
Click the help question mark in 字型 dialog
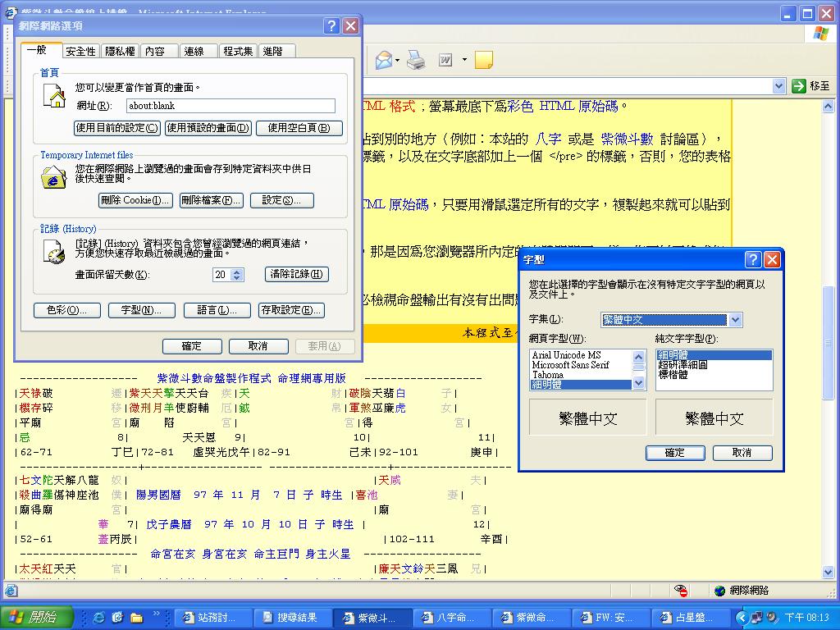pos(753,260)
